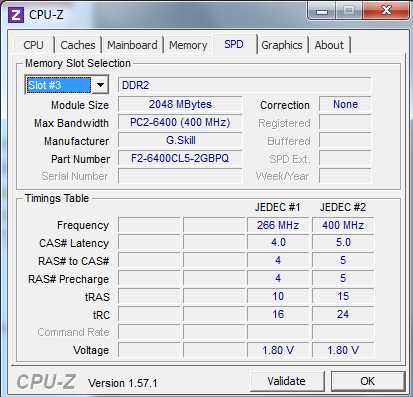Viewport: 413px width, 397px height.
Task: Expand the memory slot dropdown arrow
Action: tap(100, 85)
